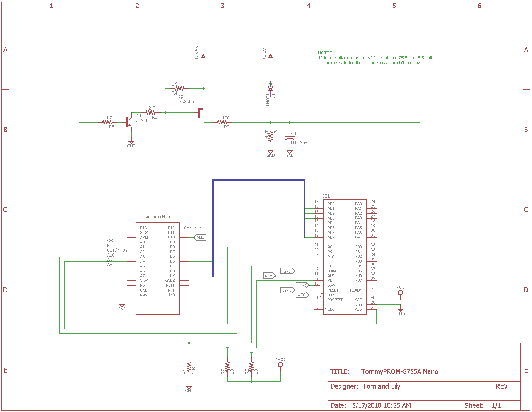Viewport: 532px width, 412px height.
Task: Select the Q2 2N3906 transistor symbol
Action: click(x=201, y=113)
